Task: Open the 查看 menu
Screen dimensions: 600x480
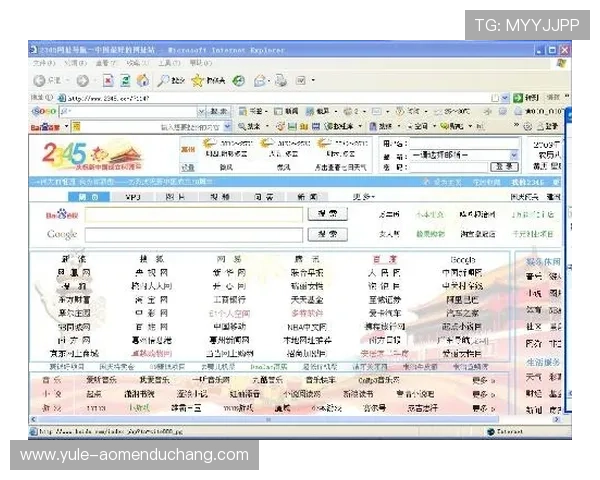Action: click(106, 63)
